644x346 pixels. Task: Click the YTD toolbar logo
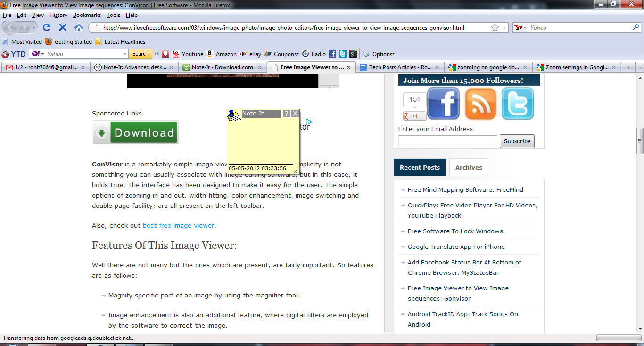14,54
